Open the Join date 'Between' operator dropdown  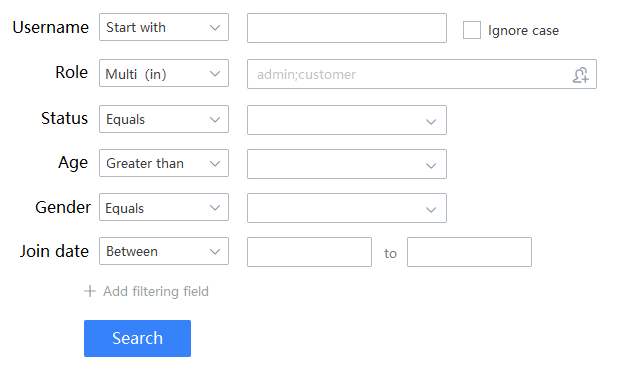click(x=164, y=251)
